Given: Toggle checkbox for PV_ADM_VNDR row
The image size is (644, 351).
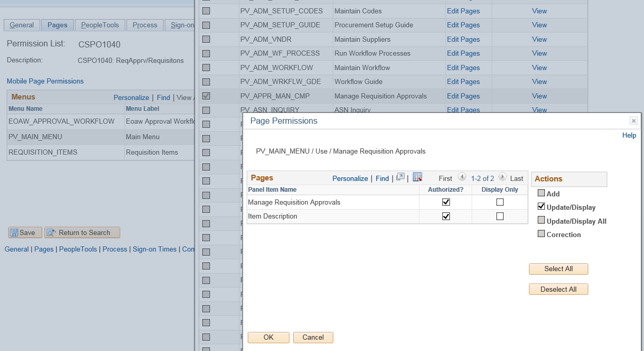Looking at the screenshot, I should coord(206,39).
